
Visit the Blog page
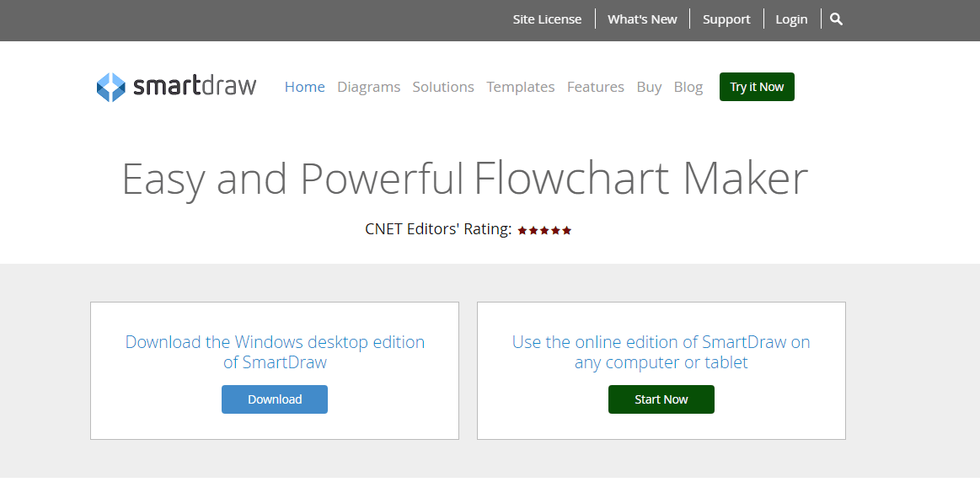coord(688,87)
